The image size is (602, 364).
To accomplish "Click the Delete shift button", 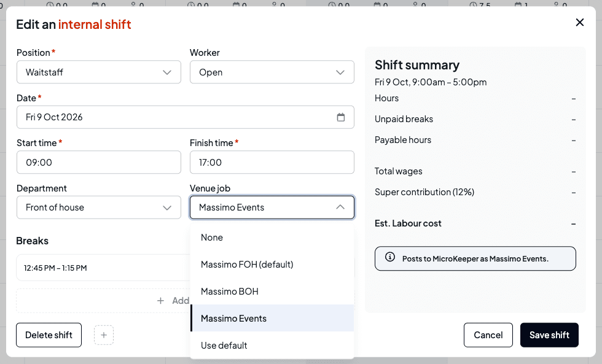I will 49,335.
